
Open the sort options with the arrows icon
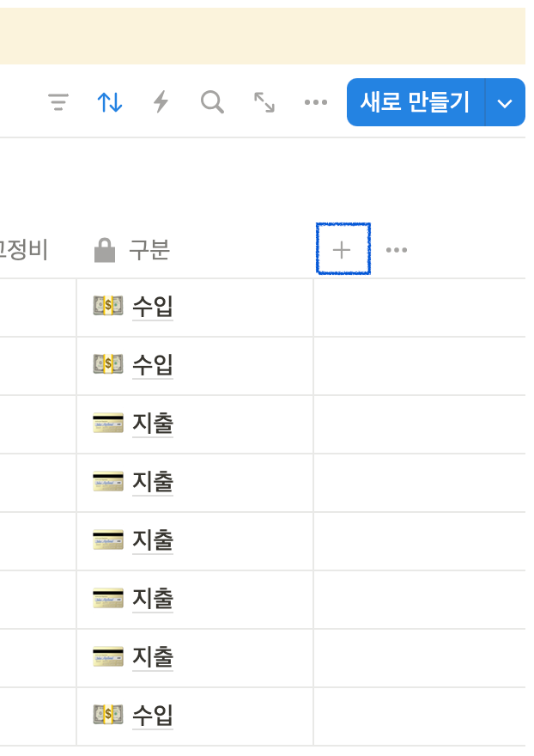click(109, 101)
